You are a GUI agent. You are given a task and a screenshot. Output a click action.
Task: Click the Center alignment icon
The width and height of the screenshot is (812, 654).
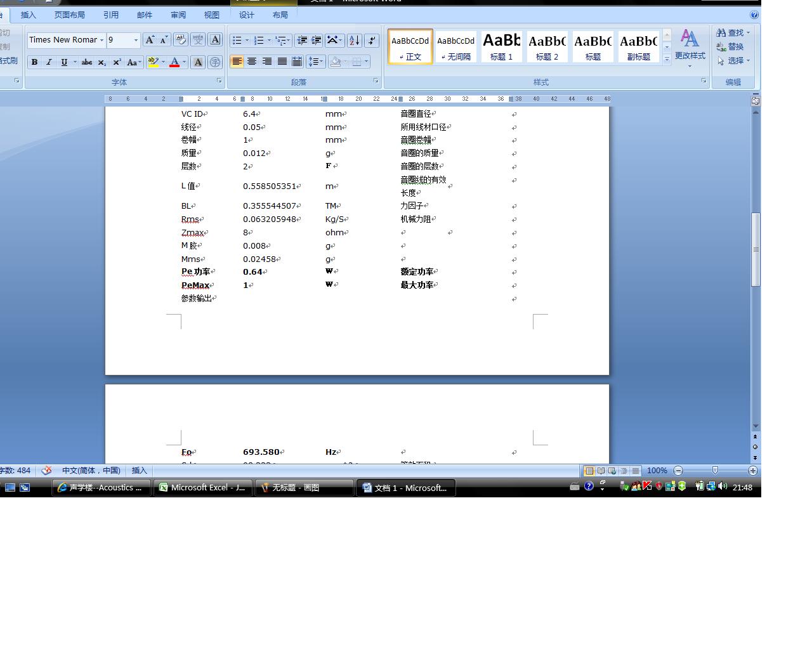click(252, 62)
